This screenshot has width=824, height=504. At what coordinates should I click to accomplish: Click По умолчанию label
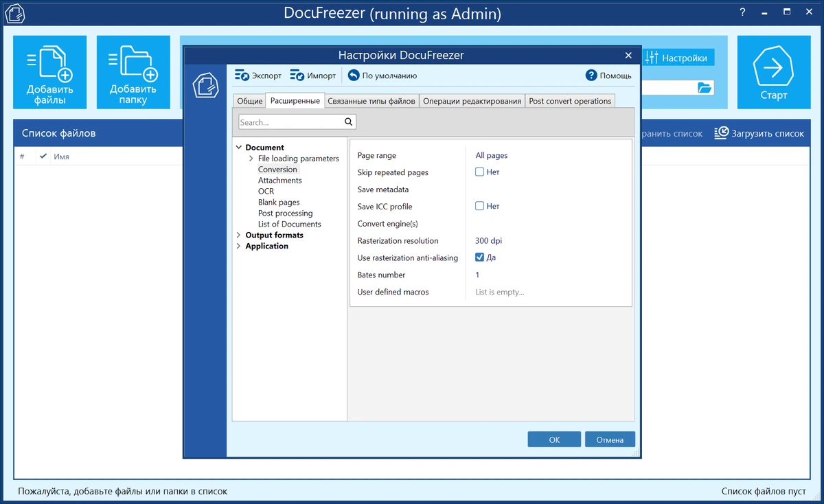[389, 76]
